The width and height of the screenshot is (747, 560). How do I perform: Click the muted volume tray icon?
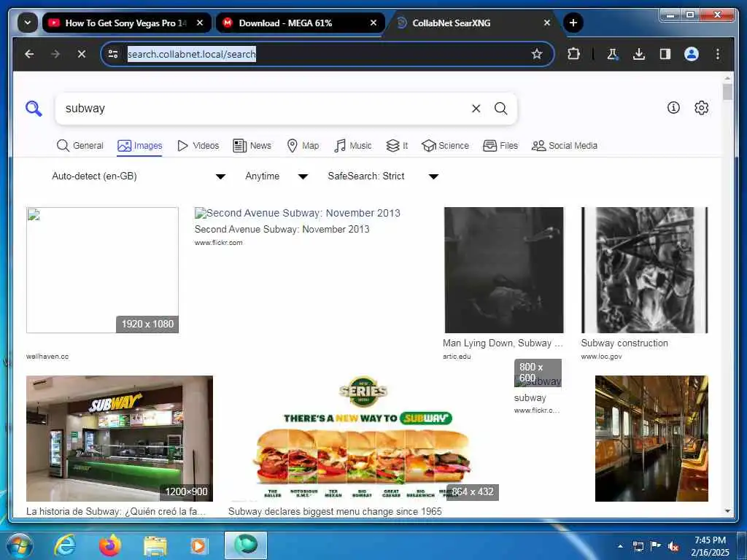click(x=673, y=546)
